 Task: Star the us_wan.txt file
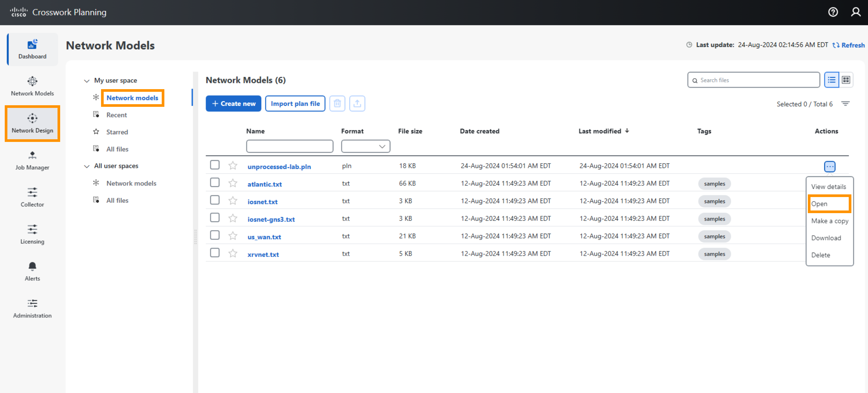pos(233,235)
